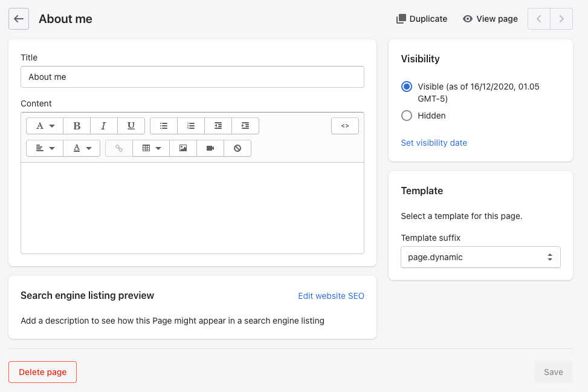Click the 'Select a template for this page.' text
This screenshot has height=392, width=588.
click(462, 217)
